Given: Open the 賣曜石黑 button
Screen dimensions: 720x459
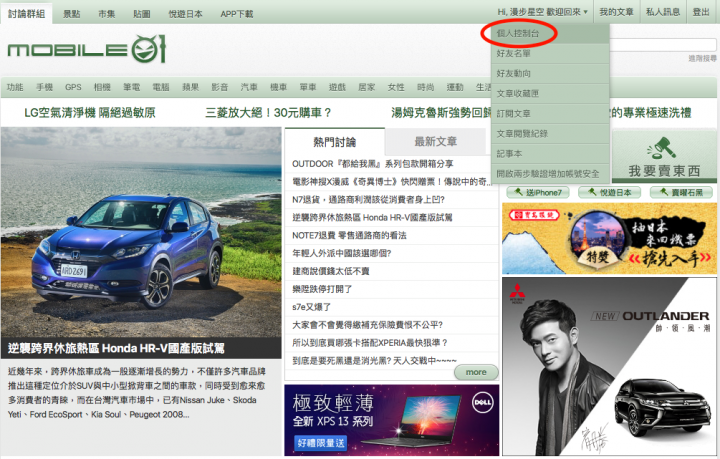Looking at the screenshot, I should (681, 192).
